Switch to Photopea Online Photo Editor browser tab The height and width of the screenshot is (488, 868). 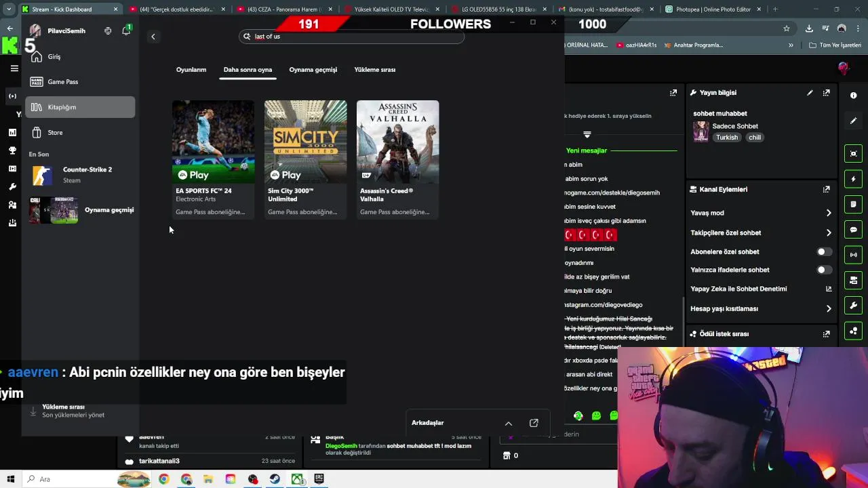(x=713, y=9)
